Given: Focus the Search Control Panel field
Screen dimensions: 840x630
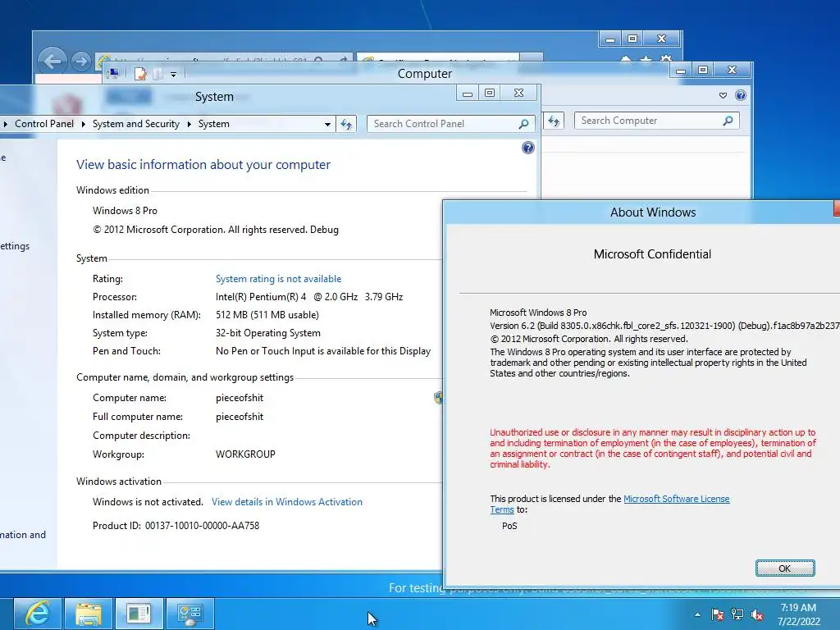Looking at the screenshot, I should pyautogui.click(x=450, y=124).
